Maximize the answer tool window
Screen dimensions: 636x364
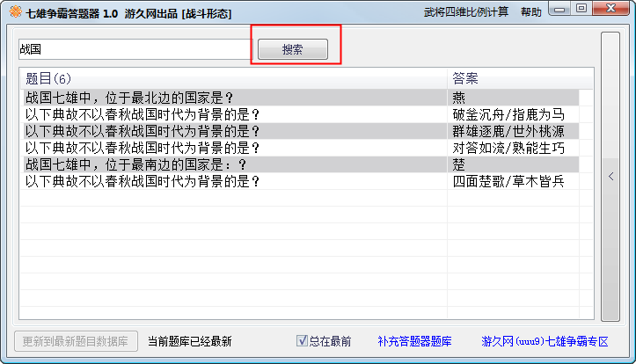point(581,9)
